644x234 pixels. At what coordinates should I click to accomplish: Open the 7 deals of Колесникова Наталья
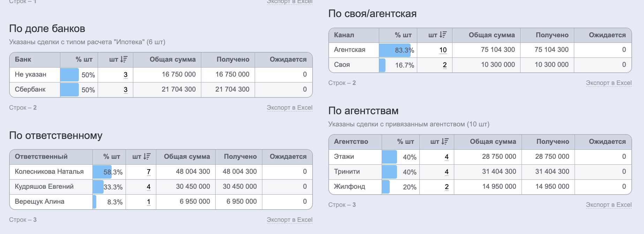point(149,172)
